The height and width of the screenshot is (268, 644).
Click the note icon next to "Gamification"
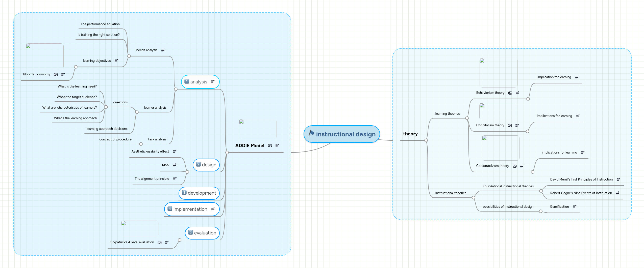click(x=575, y=206)
